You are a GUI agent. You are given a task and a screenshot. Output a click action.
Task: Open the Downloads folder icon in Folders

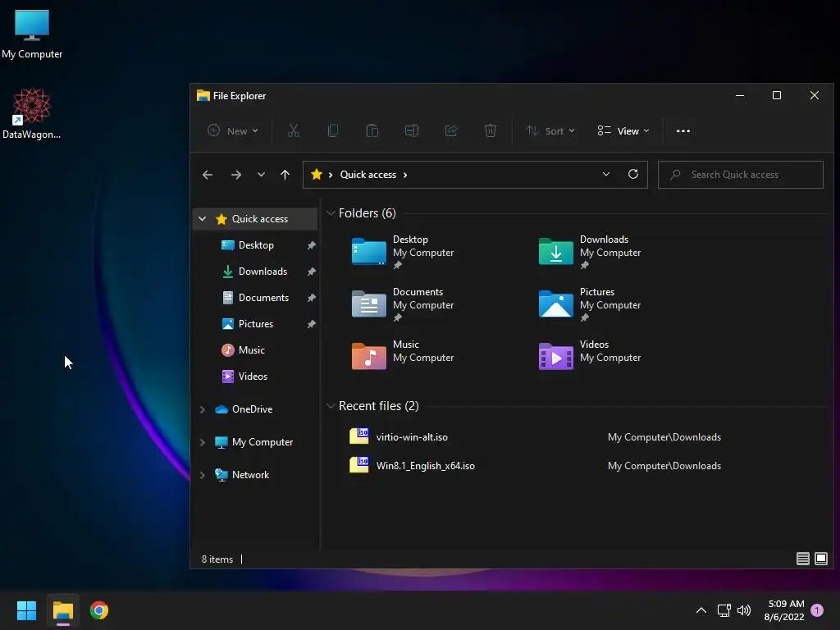[555, 251]
